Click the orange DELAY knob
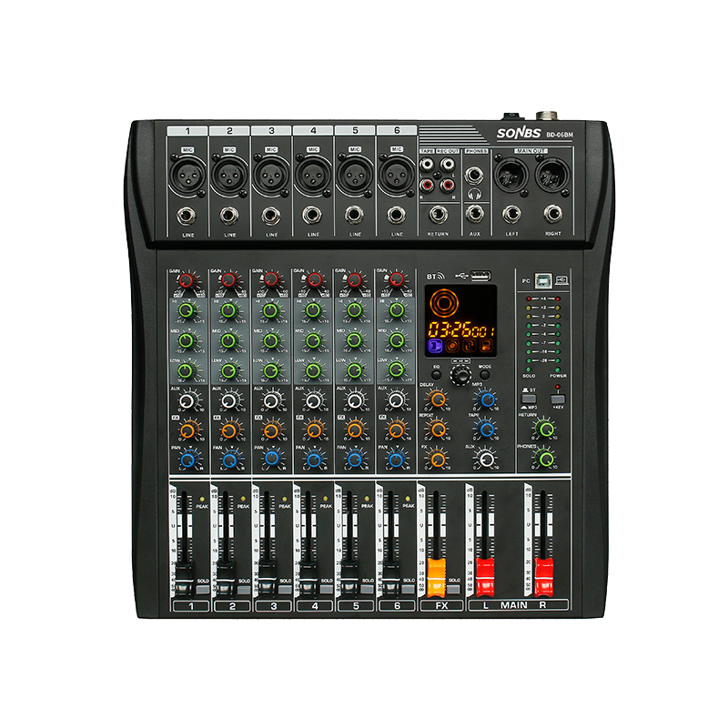The image size is (728, 728). (439, 399)
